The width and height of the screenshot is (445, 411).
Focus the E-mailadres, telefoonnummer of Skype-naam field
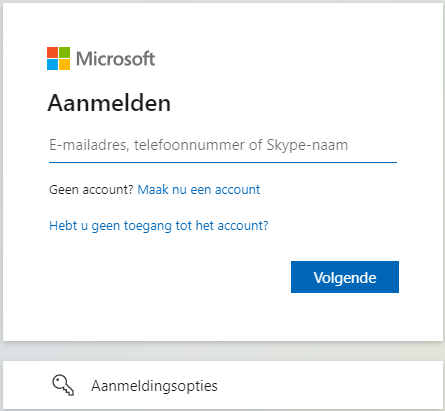click(x=223, y=146)
